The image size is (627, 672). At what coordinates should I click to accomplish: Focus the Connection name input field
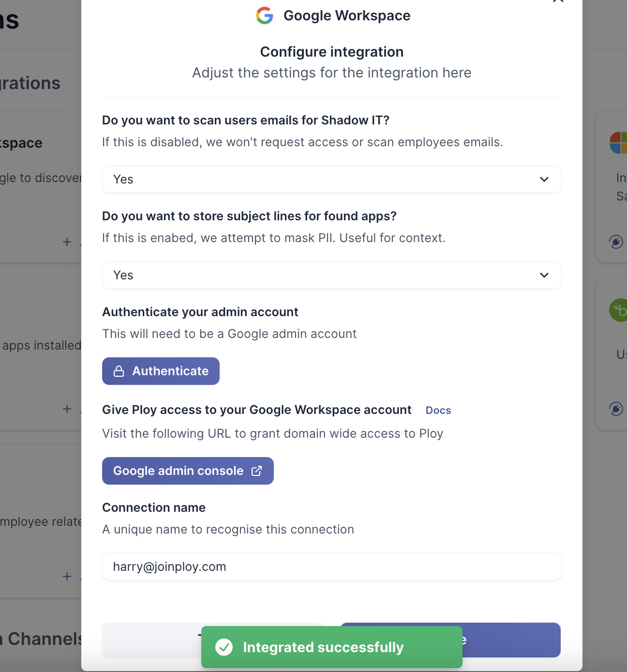(x=331, y=567)
